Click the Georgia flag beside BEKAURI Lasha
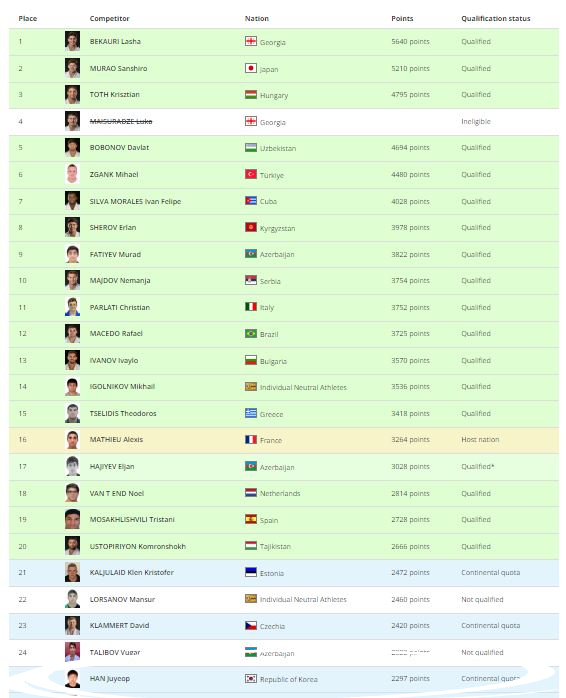566x698 pixels. coord(251,41)
